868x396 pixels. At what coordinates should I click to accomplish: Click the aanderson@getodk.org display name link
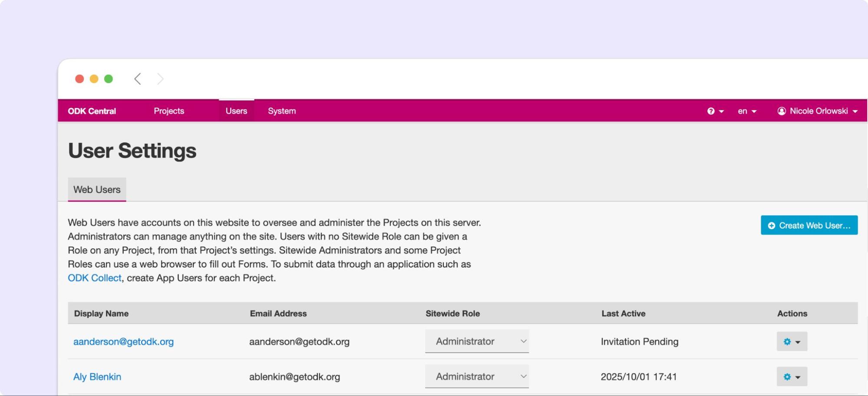coord(124,342)
